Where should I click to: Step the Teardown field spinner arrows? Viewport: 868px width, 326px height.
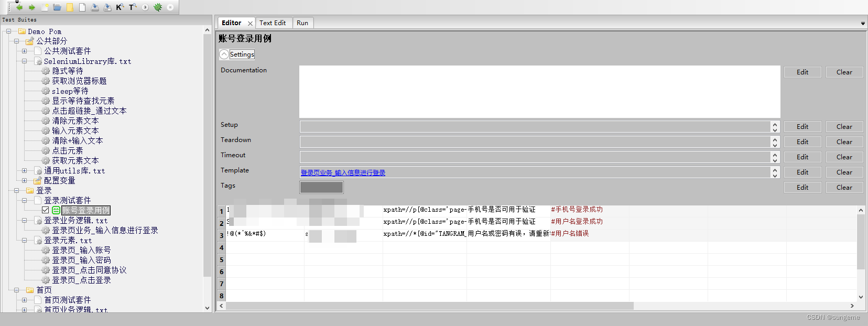(x=775, y=142)
